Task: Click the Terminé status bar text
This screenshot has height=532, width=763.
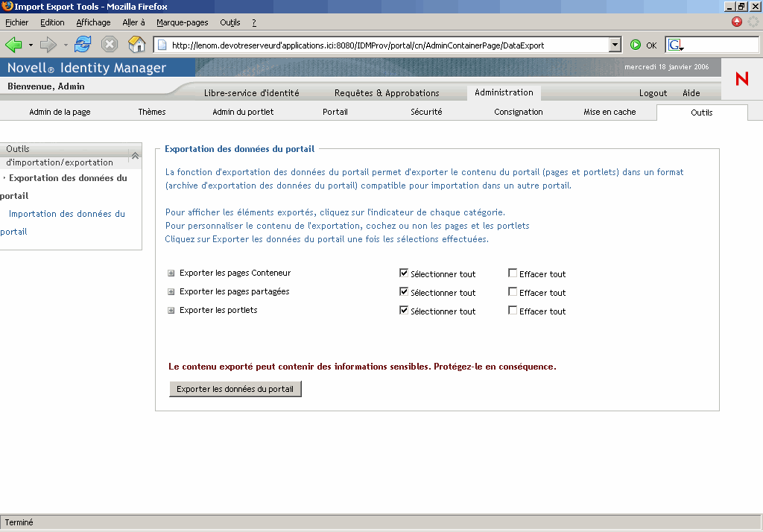Action: point(19,522)
